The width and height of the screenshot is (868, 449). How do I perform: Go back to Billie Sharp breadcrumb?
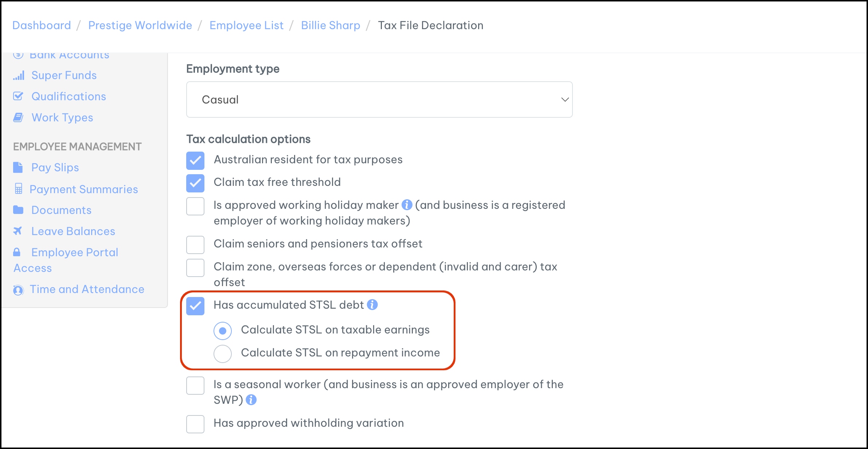click(x=331, y=25)
